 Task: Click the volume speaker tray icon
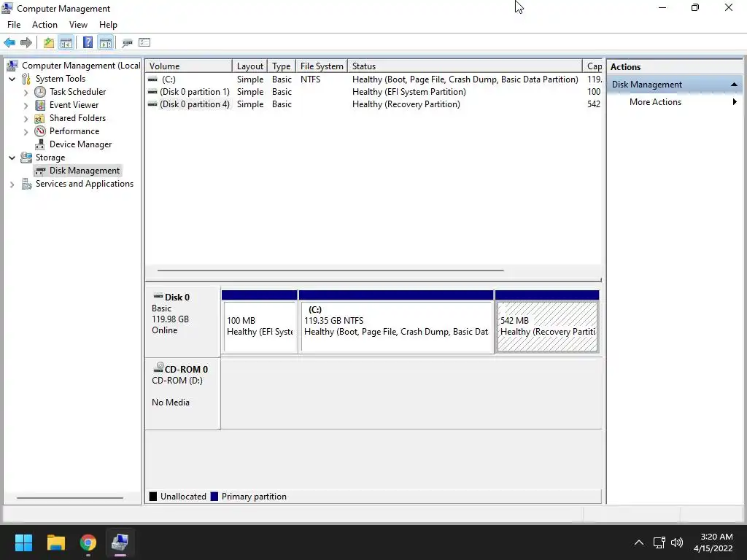point(676,542)
